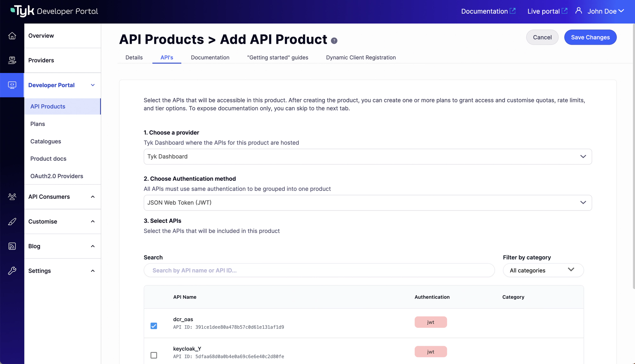The image size is (635, 364).
Task: Check the keycloak_Y API checkbox
Action: click(x=154, y=355)
